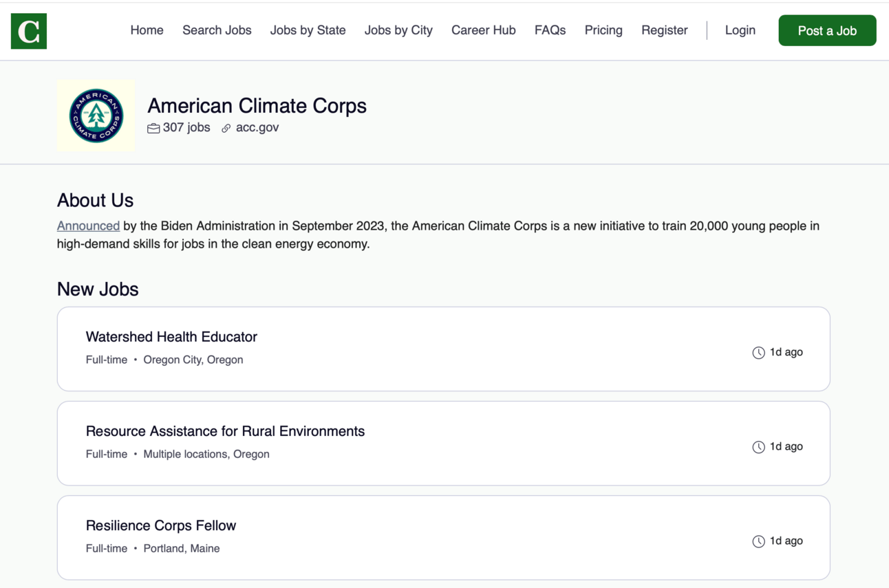The image size is (889, 588).
Task: Open the FAQs page
Action: (x=550, y=30)
